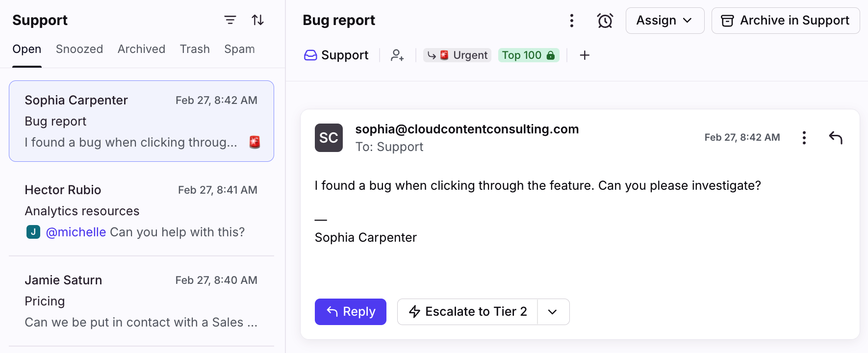
Task: Open the Support inbox selector
Action: pos(336,55)
